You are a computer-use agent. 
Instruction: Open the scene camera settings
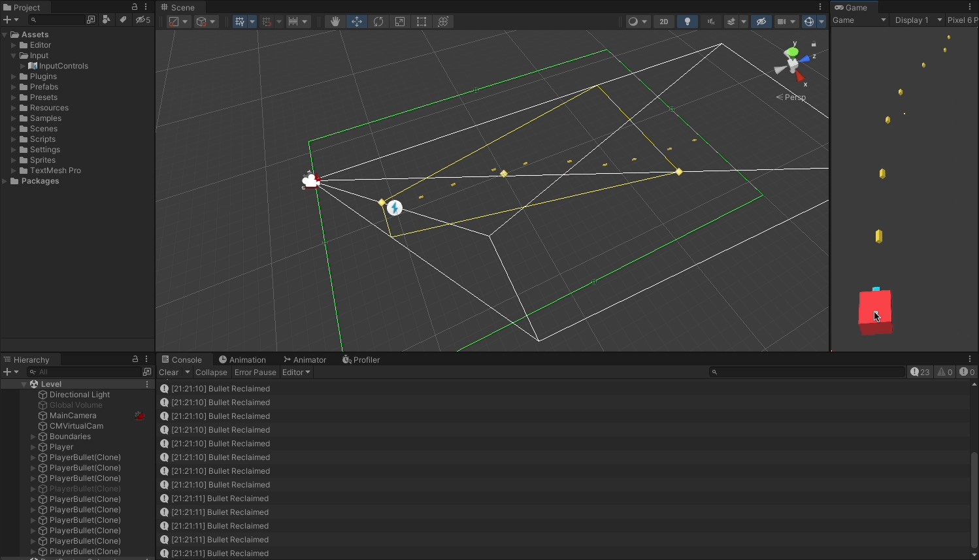point(786,22)
